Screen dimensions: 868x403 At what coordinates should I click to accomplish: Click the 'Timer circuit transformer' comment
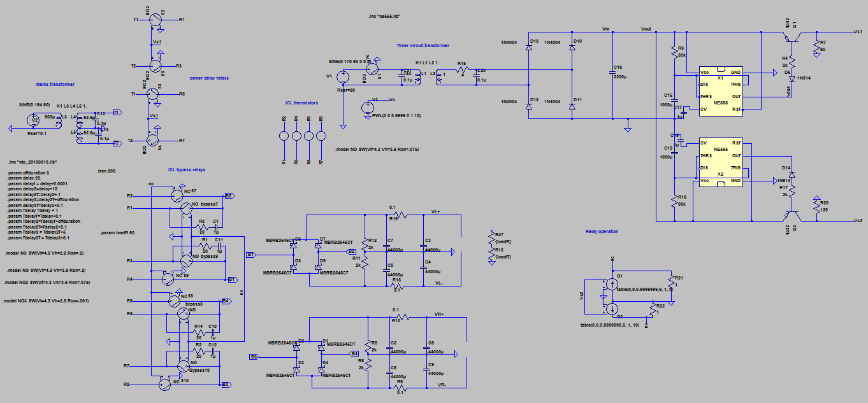click(x=423, y=46)
